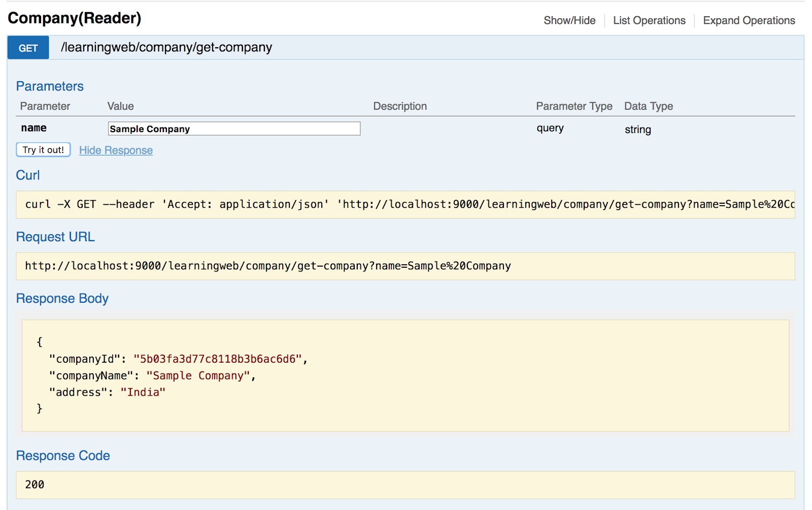Screen dimensions: 812x510
Task: Click the Company(Reader) section heading
Action: point(75,18)
